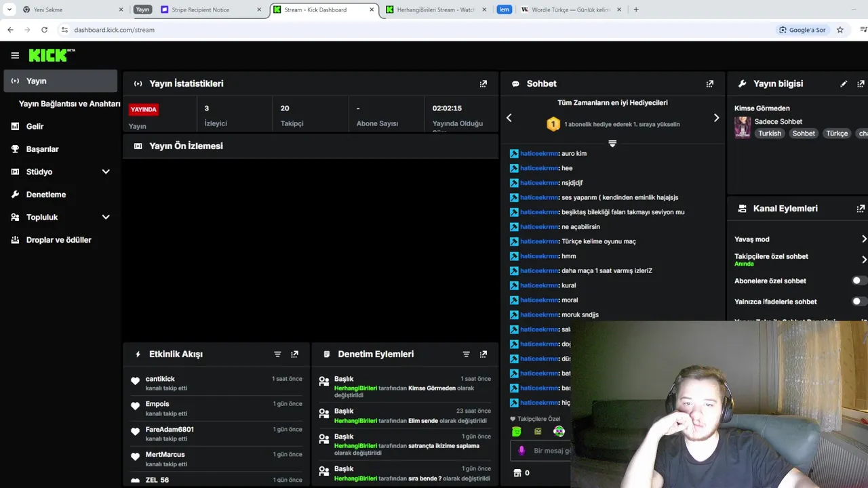Viewport: 868px width, 488px height.
Task: Switch to the Stripe Recipient Notice tab
Action: 212,9
